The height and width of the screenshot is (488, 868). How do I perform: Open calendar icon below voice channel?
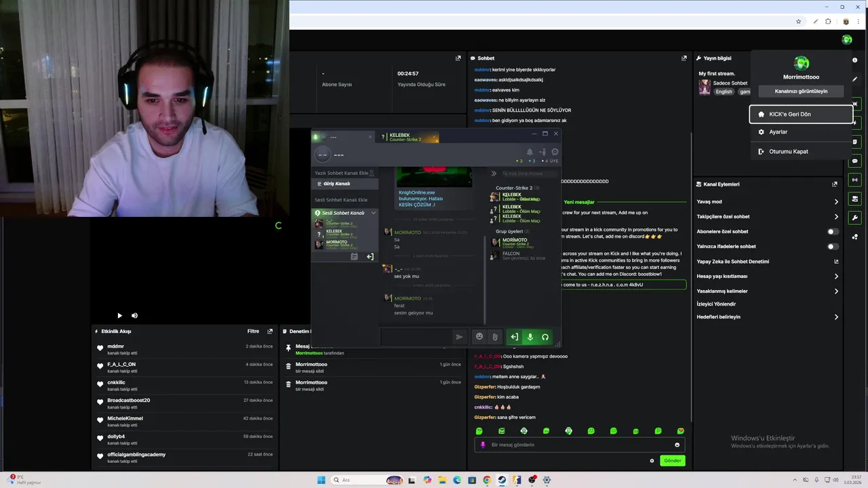[x=354, y=257]
